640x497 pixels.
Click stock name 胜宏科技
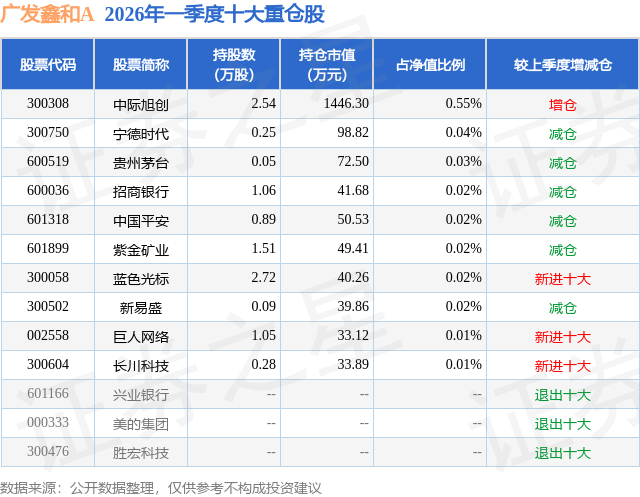[x=141, y=453]
